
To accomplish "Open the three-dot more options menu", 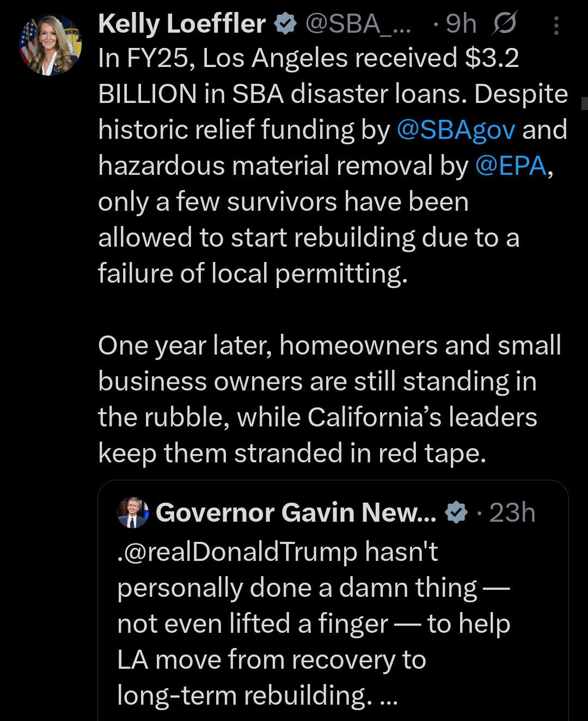I will pyautogui.click(x=556, y=23).
